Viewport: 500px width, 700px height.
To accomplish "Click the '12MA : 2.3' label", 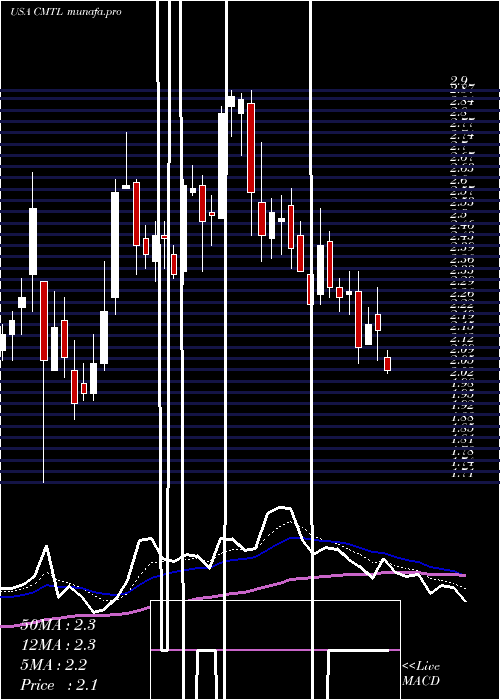I will (x=58, y=645).
